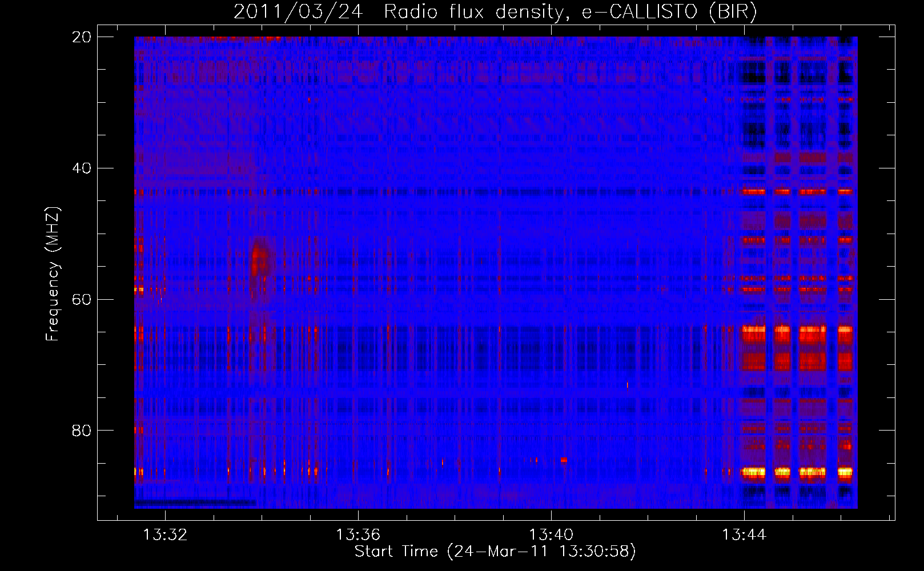Click the 'Start Time (24-Mar-11 13:30:58)' label
The height and width of the screenshot is (571, 924).
[x=495, y=552]
